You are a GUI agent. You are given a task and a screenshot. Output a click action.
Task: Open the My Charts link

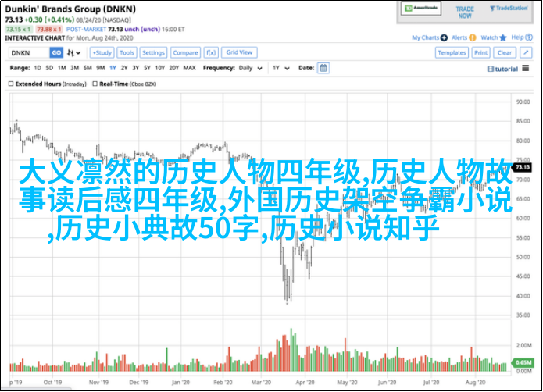coord(425,37)
